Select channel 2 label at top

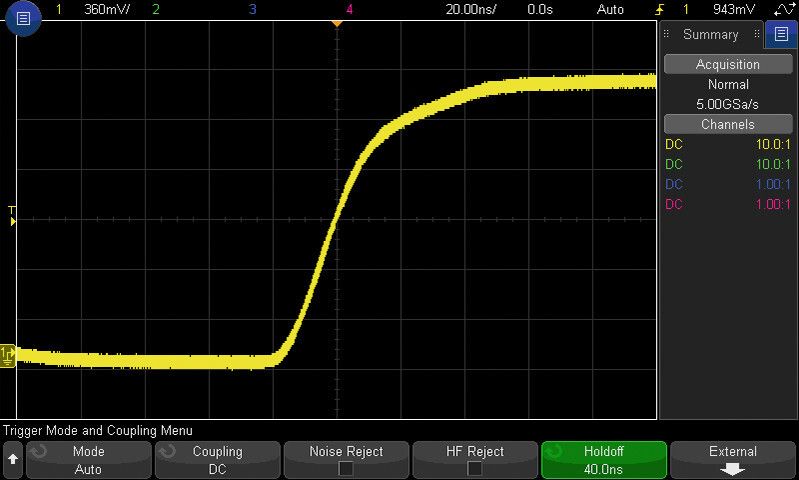[156, 9]
